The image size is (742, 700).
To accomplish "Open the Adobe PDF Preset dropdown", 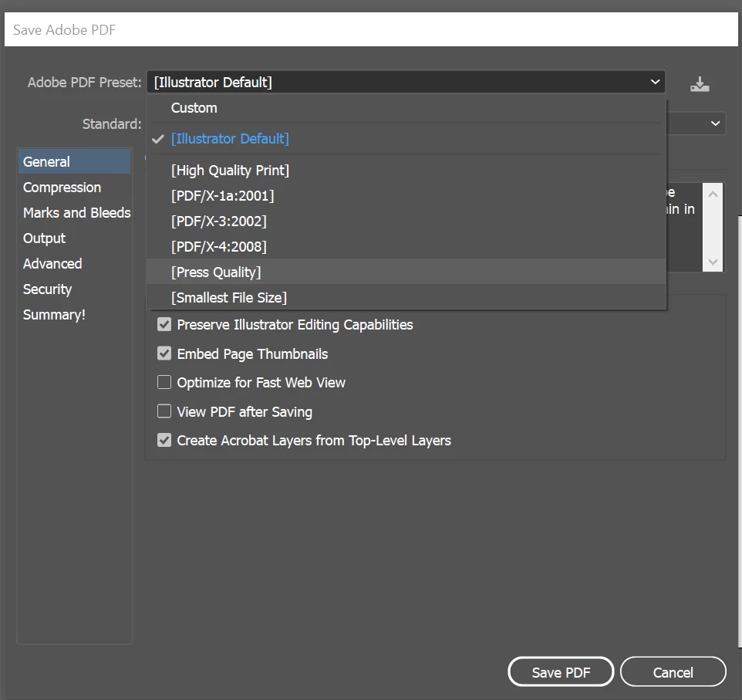I will [x=406, y=82].
